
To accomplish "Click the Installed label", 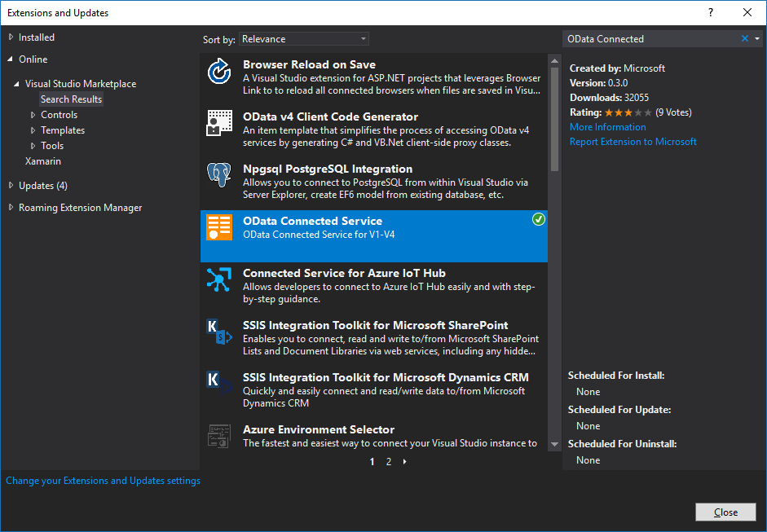I will click(x=37, y=37).
